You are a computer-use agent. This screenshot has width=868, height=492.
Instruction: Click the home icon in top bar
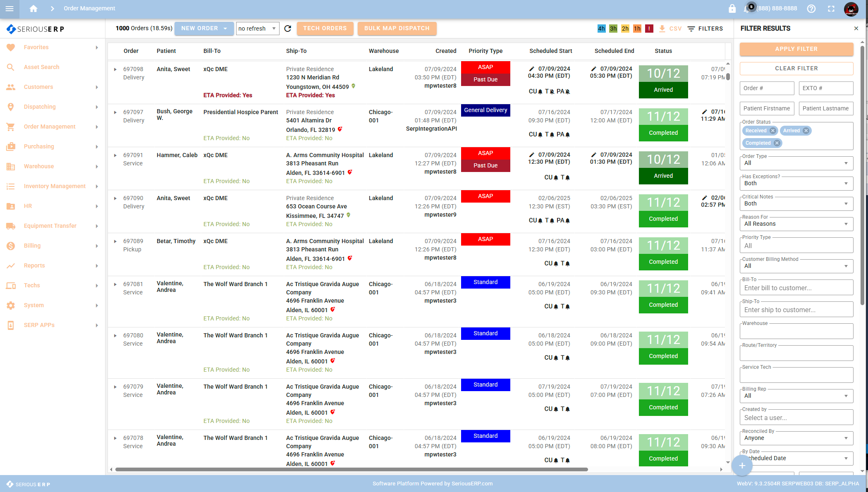click(x=33, y=8)
